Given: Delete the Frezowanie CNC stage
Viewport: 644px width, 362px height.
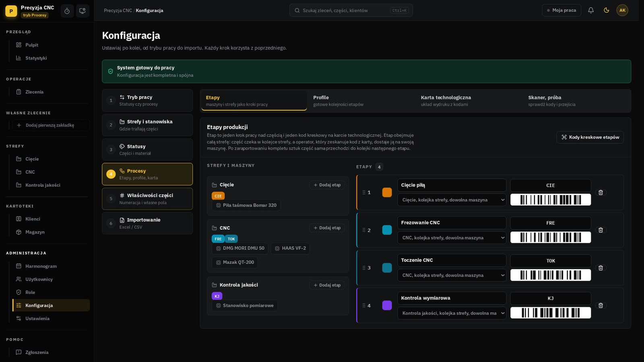Looking at the screenshot, I should (601, 230).
